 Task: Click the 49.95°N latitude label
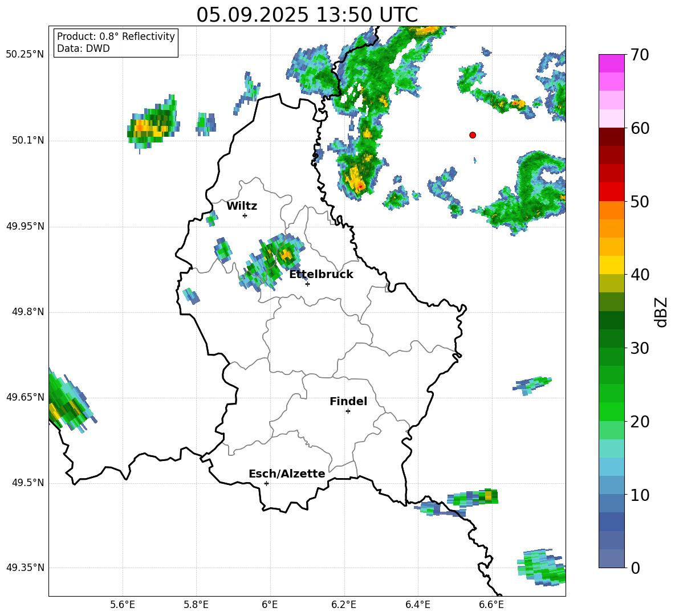[25, 226]
